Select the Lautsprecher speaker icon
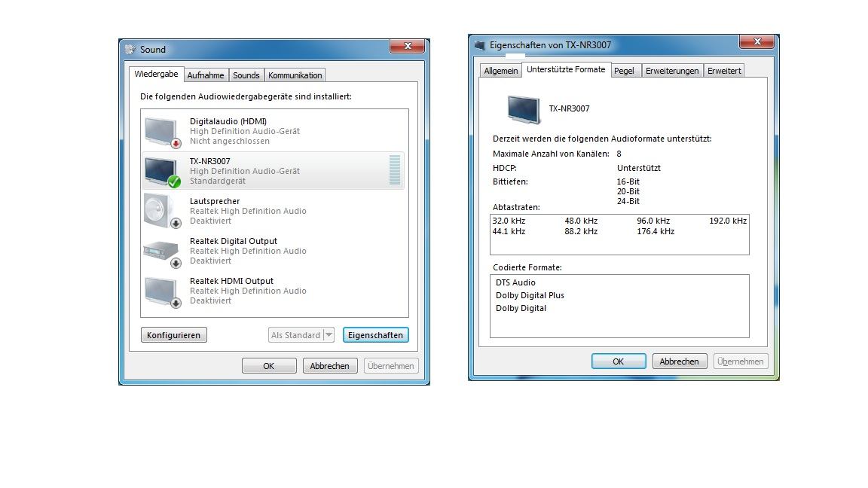868x488 pixels. (163, 212)
